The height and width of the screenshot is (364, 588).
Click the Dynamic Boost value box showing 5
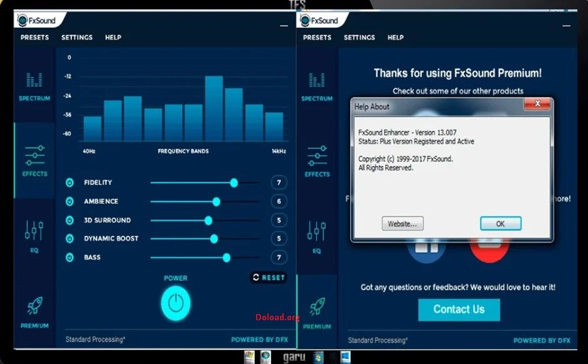(x=279, y=238)
